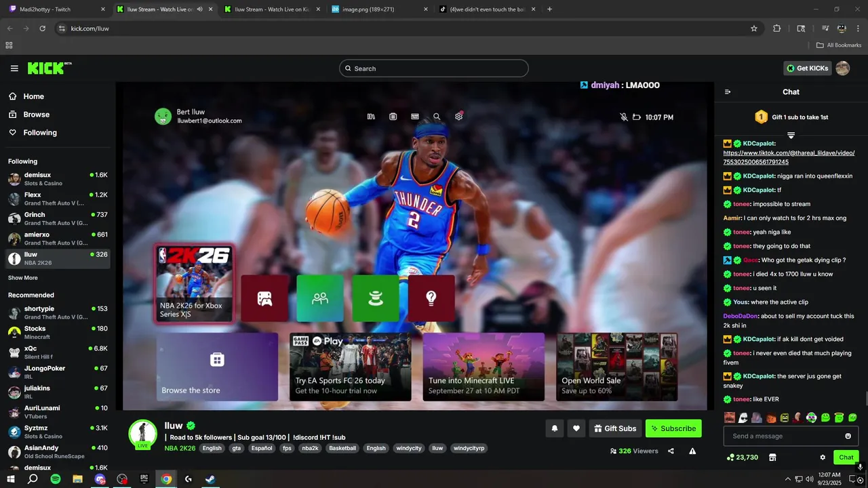The height and width of the screenshot is (488, 868).
Task: Click in the Kick search box
Action: [x=434, y=68]
